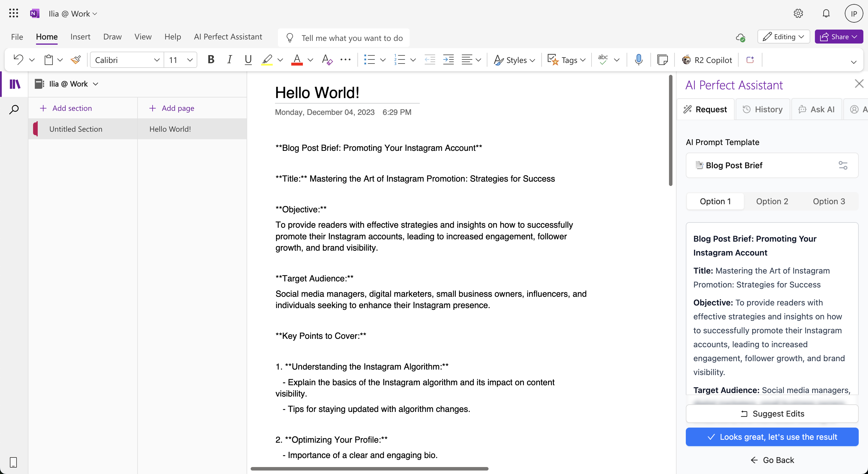Click the red font color swatch

296,60
